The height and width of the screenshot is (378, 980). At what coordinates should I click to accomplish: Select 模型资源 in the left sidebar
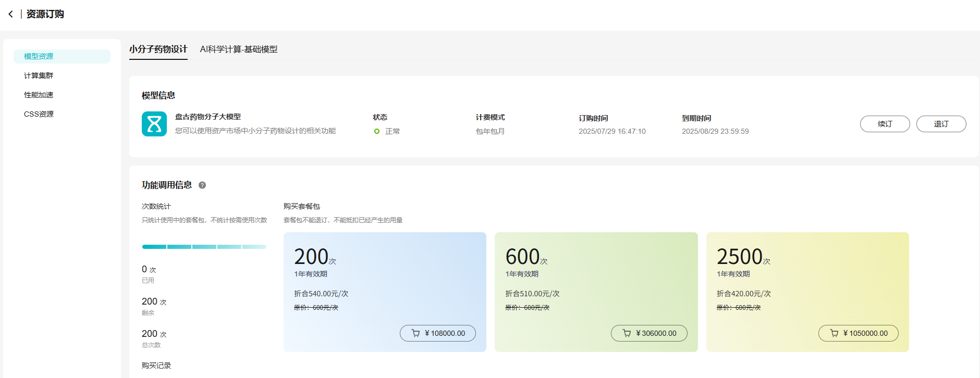pos(39,56)
